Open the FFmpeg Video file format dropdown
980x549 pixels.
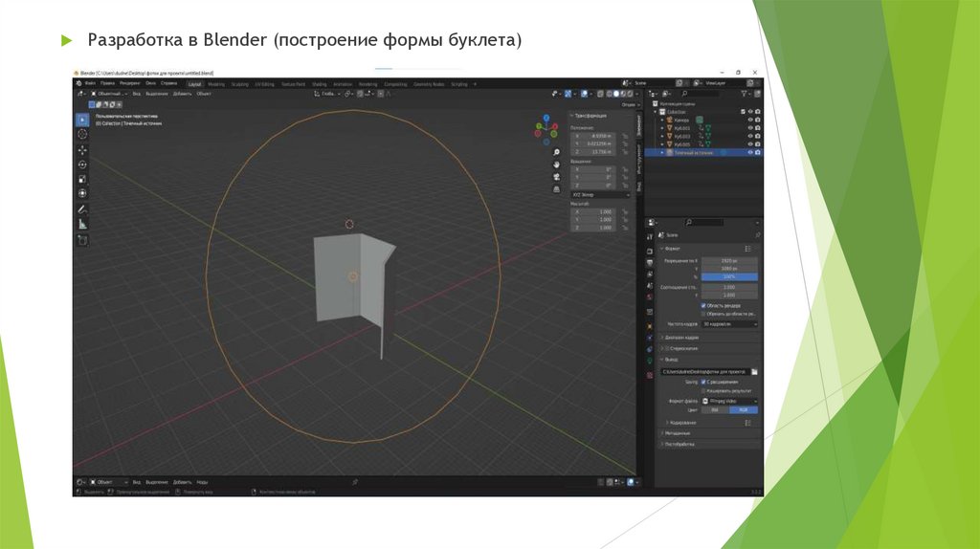pos(729,401)
